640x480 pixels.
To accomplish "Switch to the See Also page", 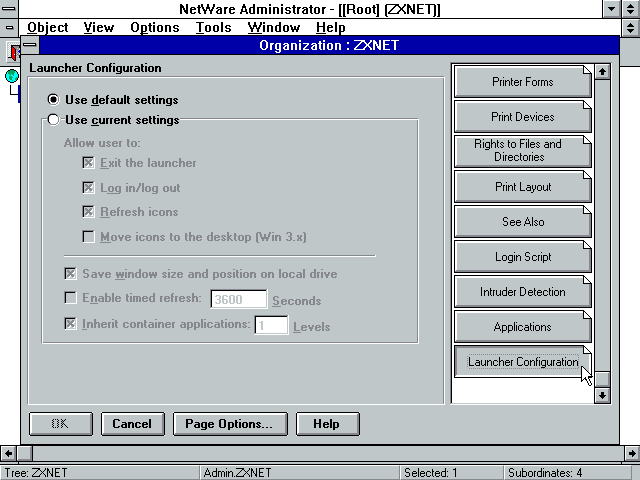I will tap(522, 222).
